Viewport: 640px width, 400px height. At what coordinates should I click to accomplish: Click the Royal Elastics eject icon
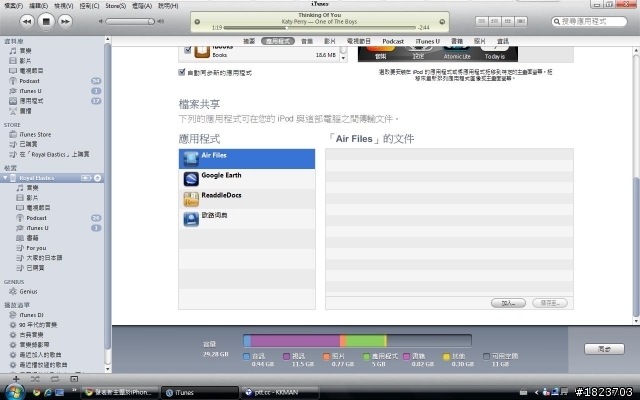98,178
